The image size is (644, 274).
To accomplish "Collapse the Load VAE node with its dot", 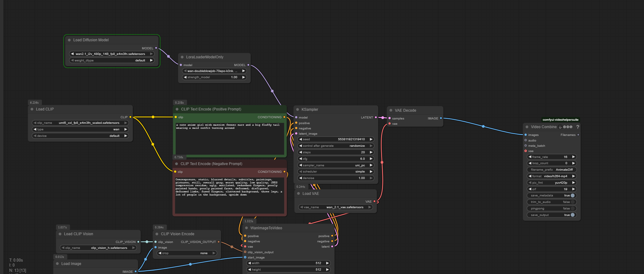I will (299, 194).
